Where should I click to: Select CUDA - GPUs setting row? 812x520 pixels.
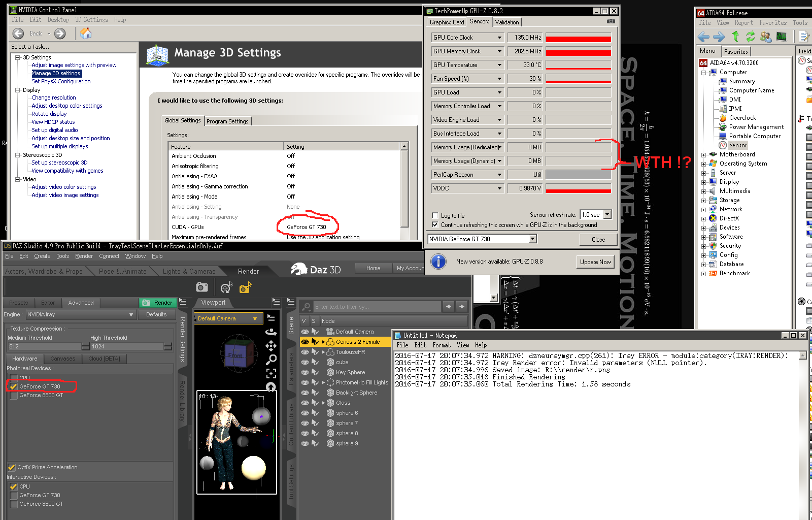[x=284, y=227]
